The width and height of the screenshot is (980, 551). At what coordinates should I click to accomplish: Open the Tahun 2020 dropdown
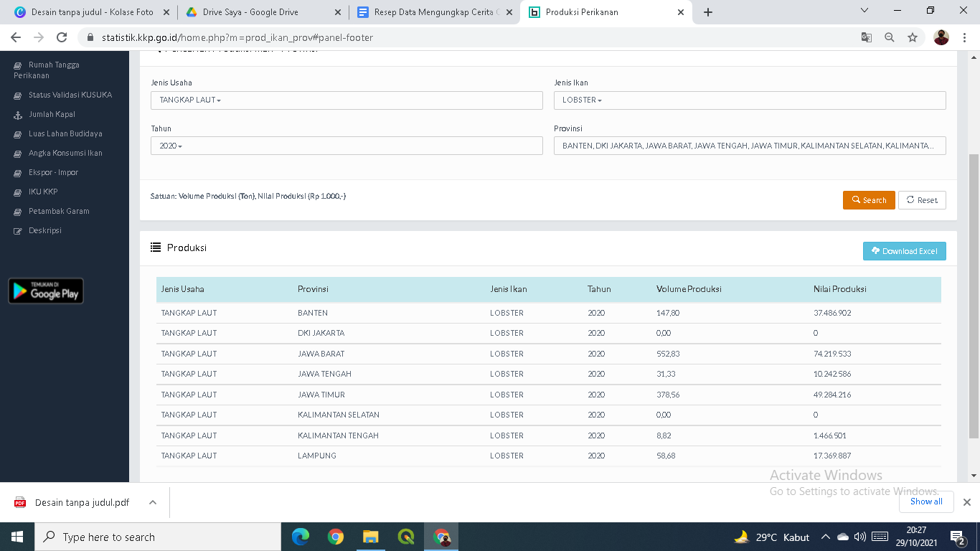tap(347, 146)
